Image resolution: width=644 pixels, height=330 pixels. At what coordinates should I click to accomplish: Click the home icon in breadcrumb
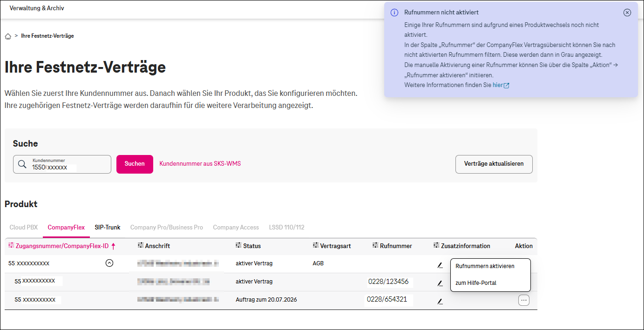tap(8, 36)
